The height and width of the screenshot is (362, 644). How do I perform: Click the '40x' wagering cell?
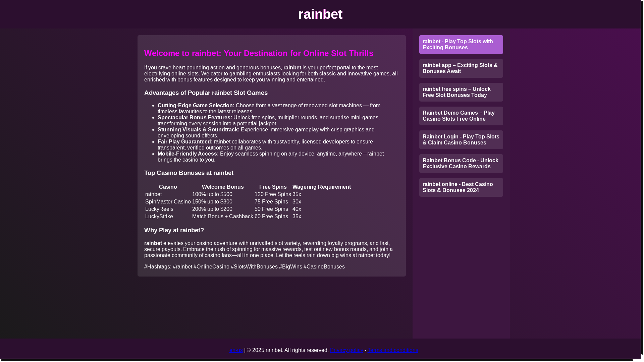point(297,209)
